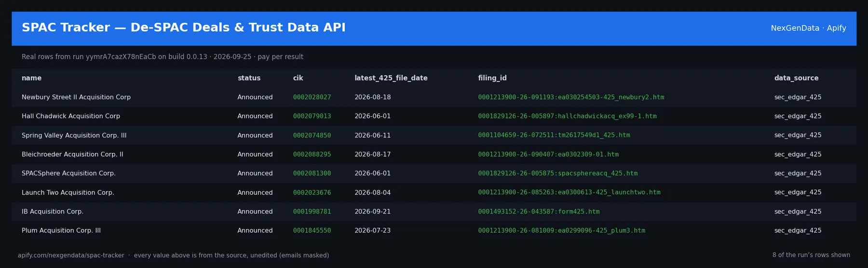The height and width of the screenshot is (268, 868).
Task: Click the filing_id column header
Action: (x=492, y=78)
